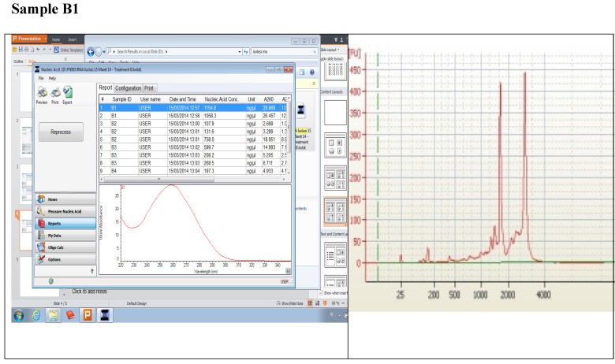Click the Print printer icon under File menu
615x364 pixels.
coord(55,93)
